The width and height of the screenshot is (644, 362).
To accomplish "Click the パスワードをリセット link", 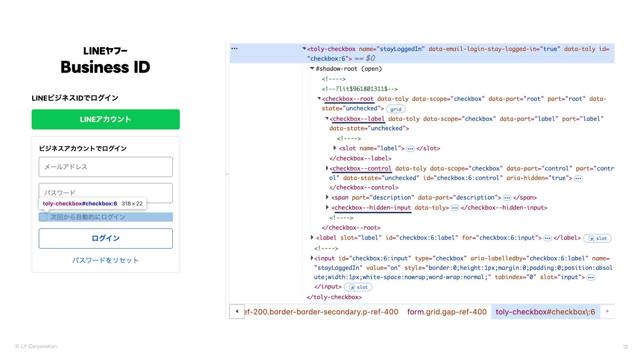I will [x=106, y=260].
